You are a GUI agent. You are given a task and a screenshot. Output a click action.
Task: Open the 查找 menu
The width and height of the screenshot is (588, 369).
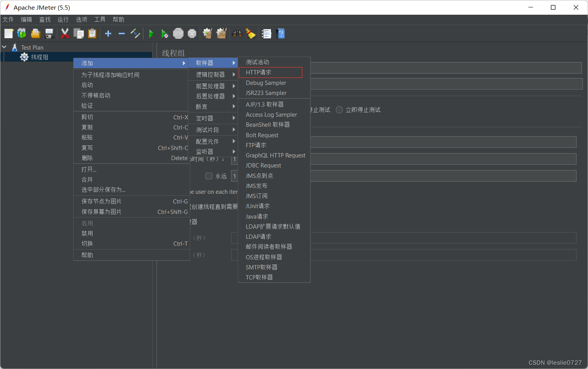point(45,19)
